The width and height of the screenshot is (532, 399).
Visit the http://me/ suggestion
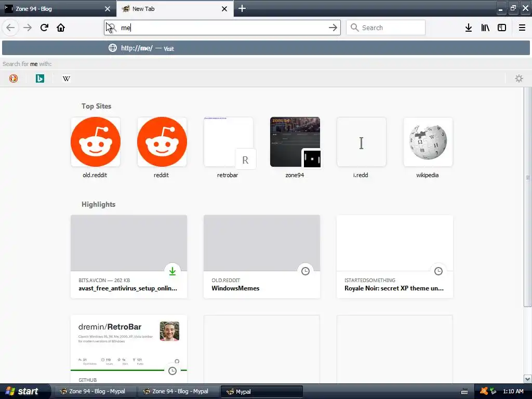click(266, 48)
